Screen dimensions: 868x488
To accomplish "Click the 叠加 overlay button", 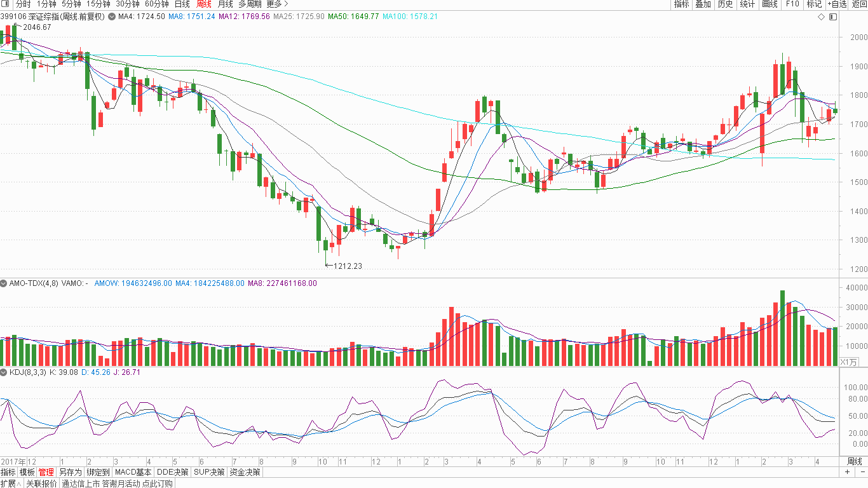I will [703, 4].
